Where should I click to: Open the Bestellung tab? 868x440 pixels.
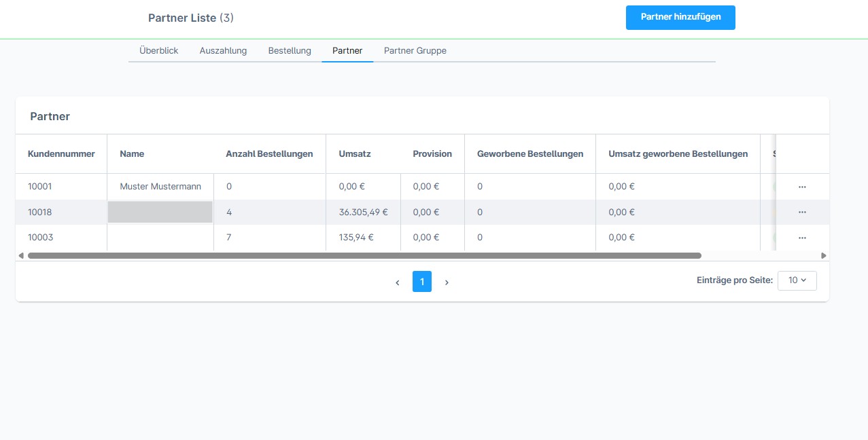290,51
